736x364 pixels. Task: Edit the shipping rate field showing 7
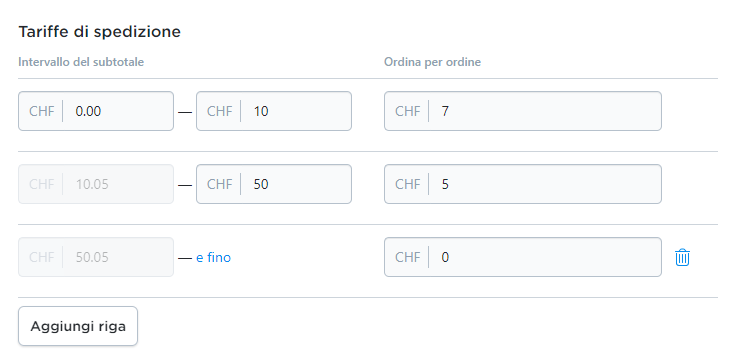(x=522, y=111)
